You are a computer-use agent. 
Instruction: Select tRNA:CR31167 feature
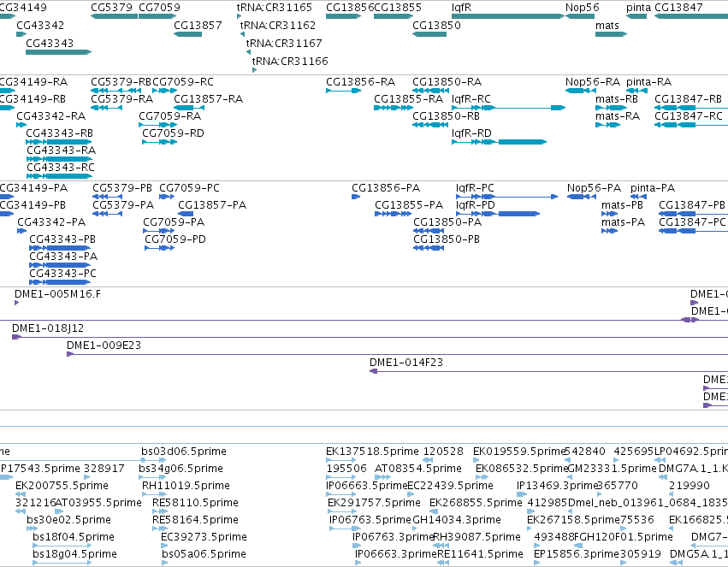248,52
